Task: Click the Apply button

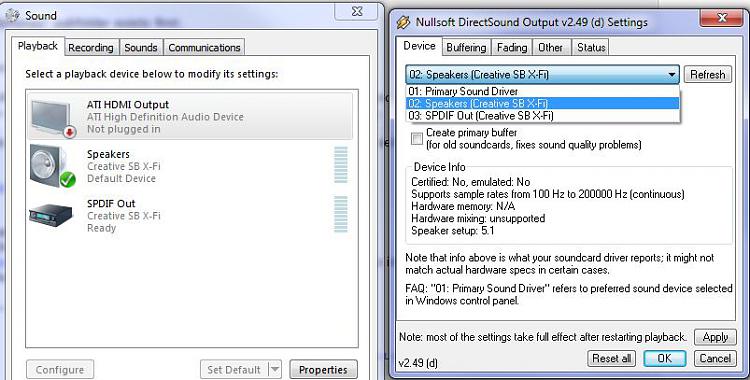Action: (x=715, y=337)
